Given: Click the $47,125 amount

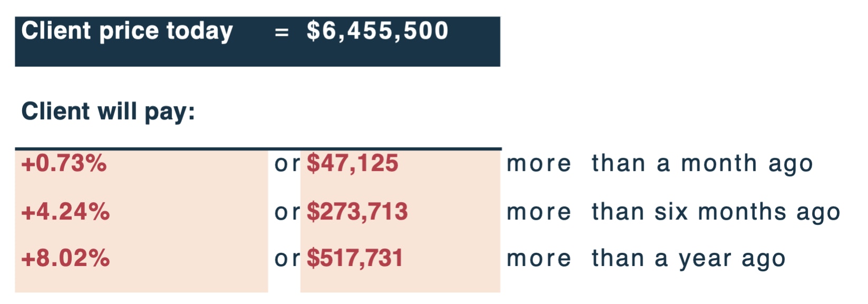Looking at the screenshot, I should click(352, 164).
